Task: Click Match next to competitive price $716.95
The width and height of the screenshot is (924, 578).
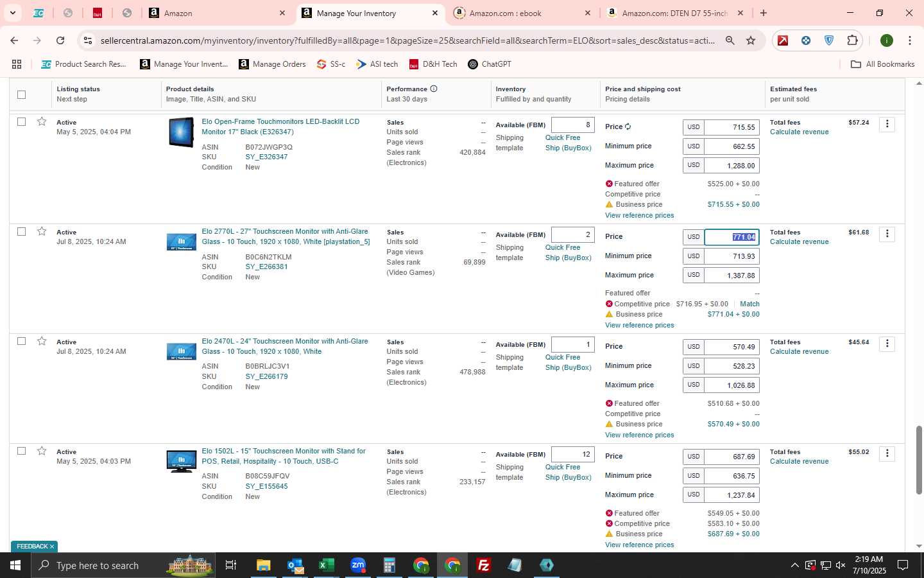Action: (749, 304)
